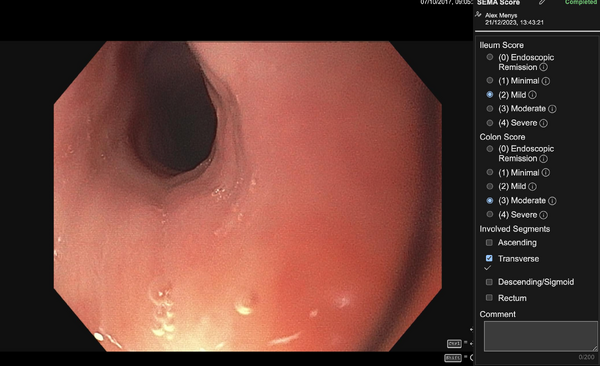Select Colon score (1) Minimal radio
Viewport: 600px width, 366px height.
pyautogui.click(x=490, y=172)
